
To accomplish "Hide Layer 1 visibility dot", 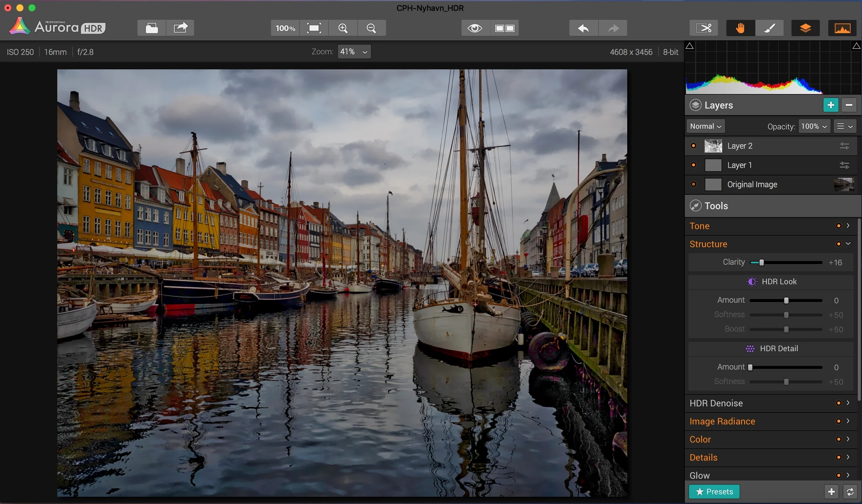I will pyautogui.click(x=694, y=165).
